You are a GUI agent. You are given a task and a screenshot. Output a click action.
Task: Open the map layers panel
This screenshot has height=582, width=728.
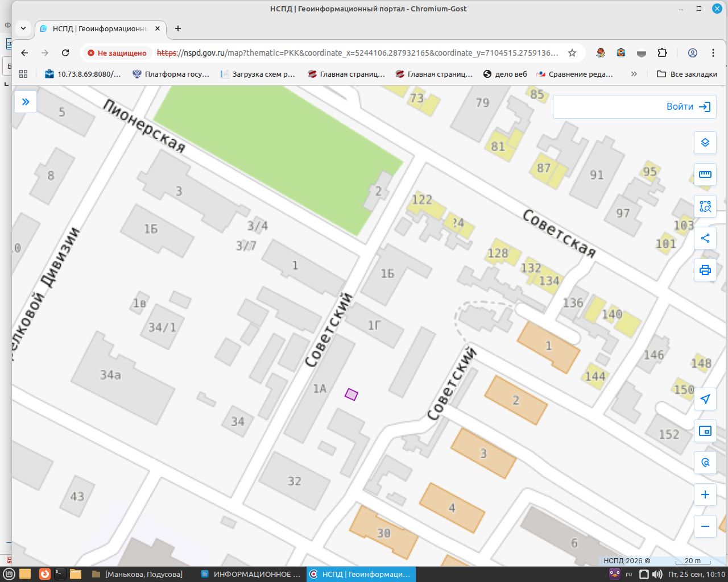[x=705, y=143]
